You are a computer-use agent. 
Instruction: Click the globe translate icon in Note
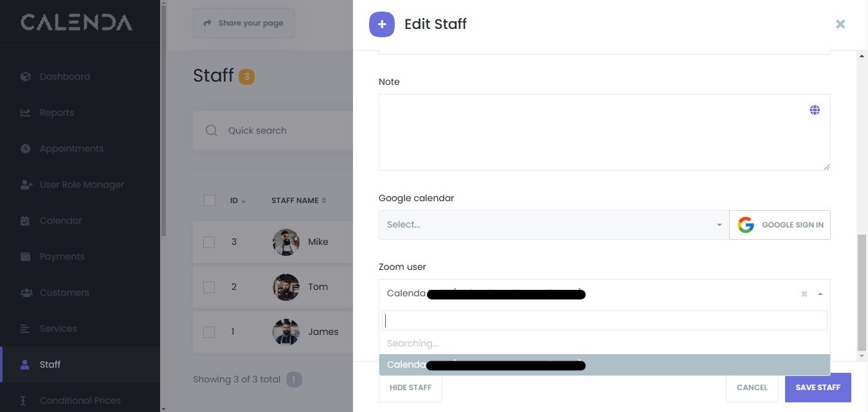coord(815,110)
